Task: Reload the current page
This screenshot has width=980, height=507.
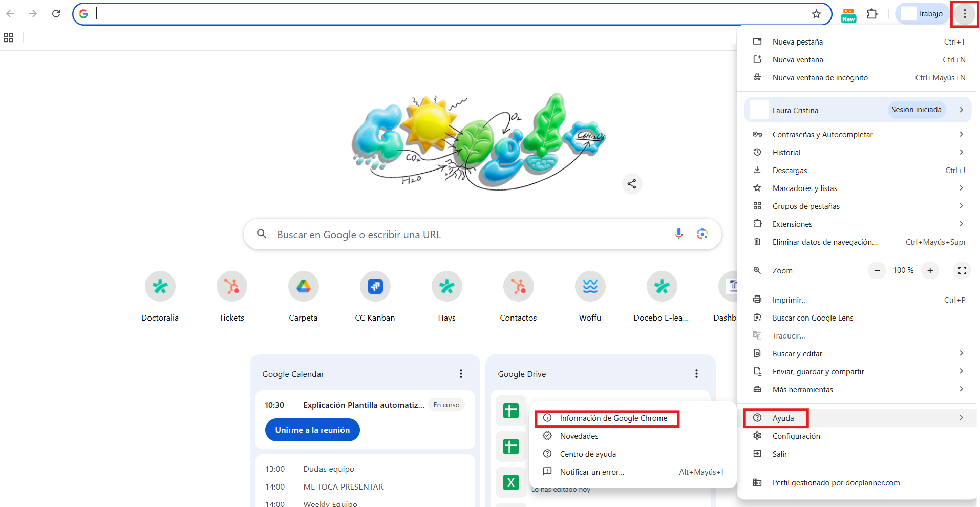Action: pyautogui.click(x=56, y=14)
